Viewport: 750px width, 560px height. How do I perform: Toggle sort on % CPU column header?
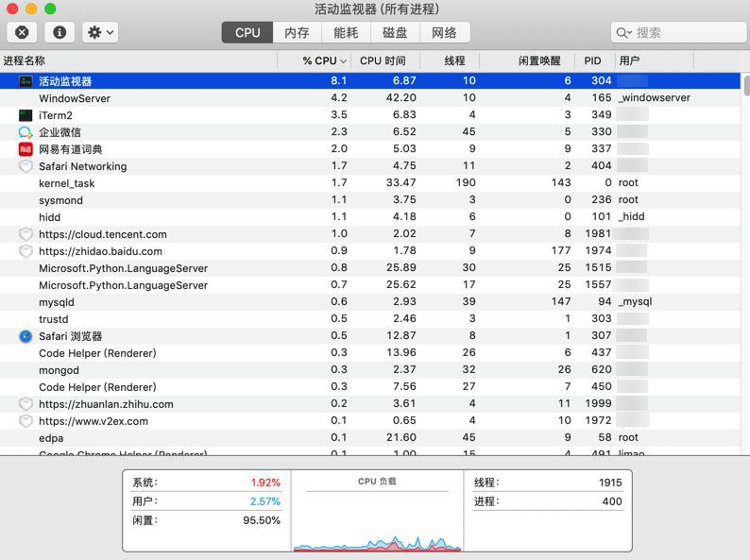pyautogui.click(x=315, y=60)
